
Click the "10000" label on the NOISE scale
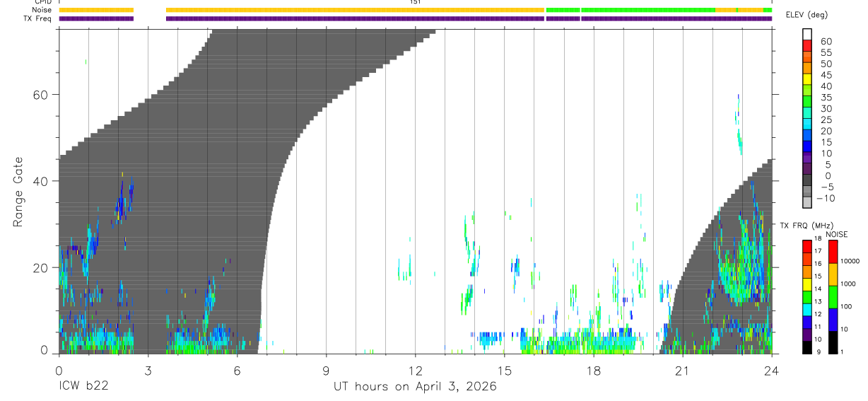(850, 261)
